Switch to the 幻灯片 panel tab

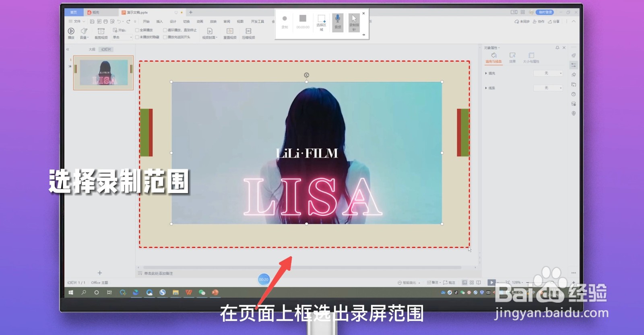(106, 49)
